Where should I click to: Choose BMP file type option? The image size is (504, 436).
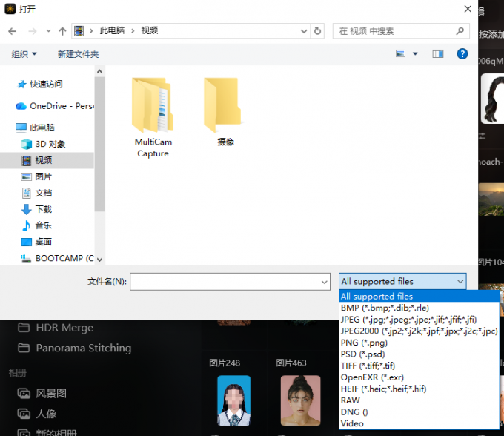point(420,308)
